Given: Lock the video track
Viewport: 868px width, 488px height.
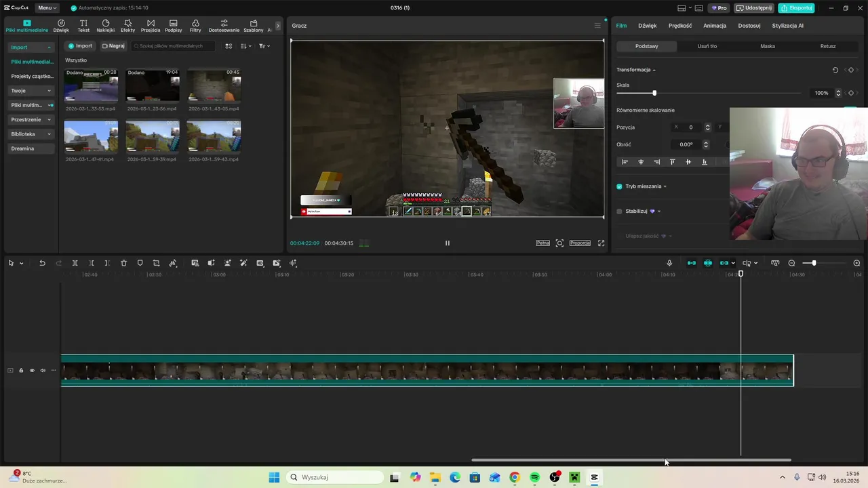Looking at the screenshot, I should tap(21, 370).
